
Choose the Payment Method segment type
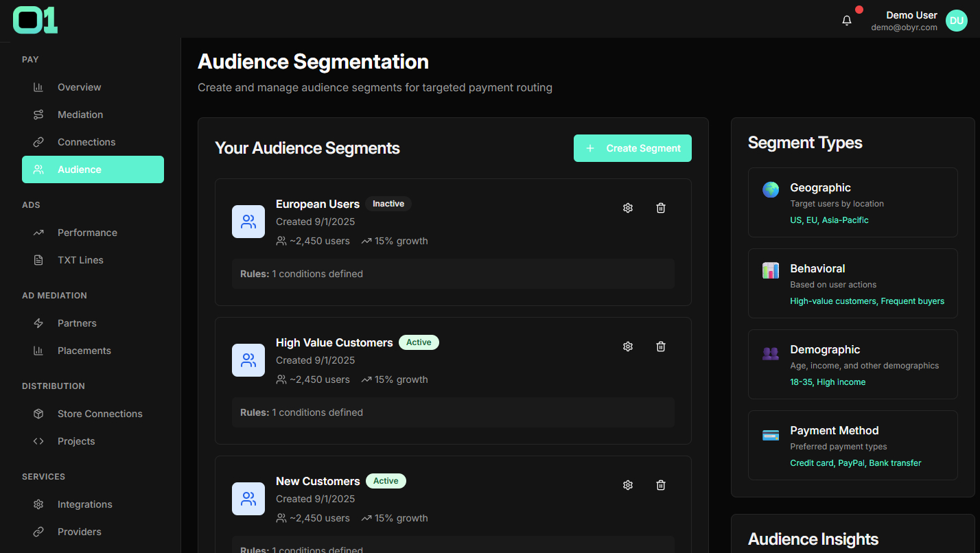coord(852,445)
